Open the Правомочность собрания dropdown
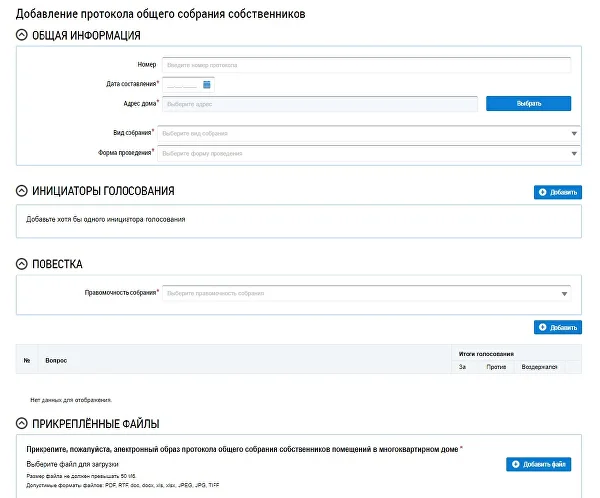 (366, 293)
